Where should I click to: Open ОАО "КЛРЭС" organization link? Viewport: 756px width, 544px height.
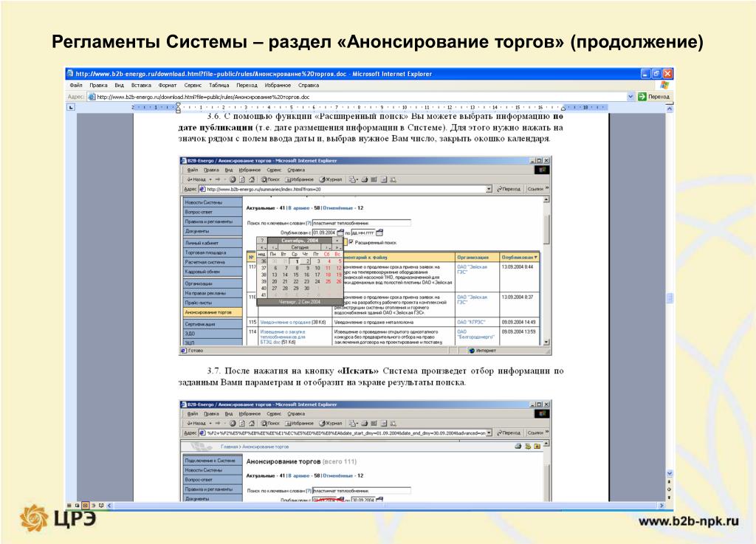tap(470, 322)
